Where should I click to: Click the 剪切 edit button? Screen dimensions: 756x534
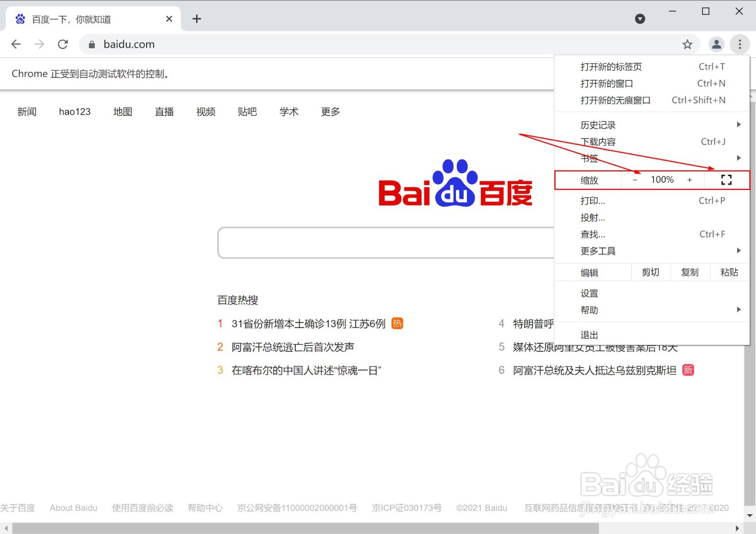click(x=651, y=272)
